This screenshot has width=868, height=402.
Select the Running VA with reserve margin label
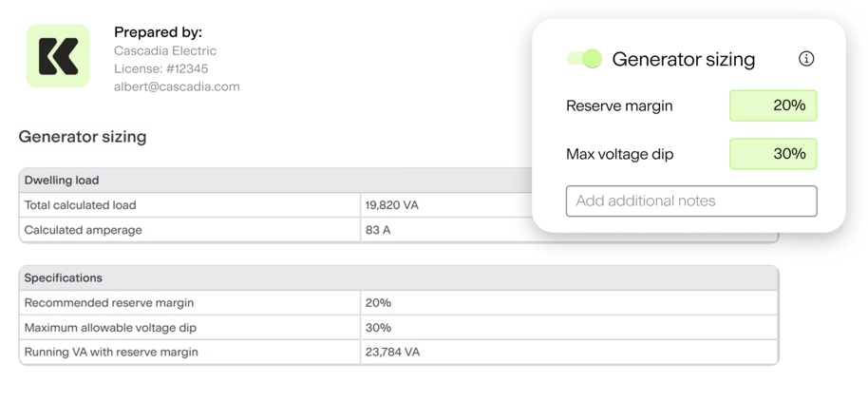[111, 353]
